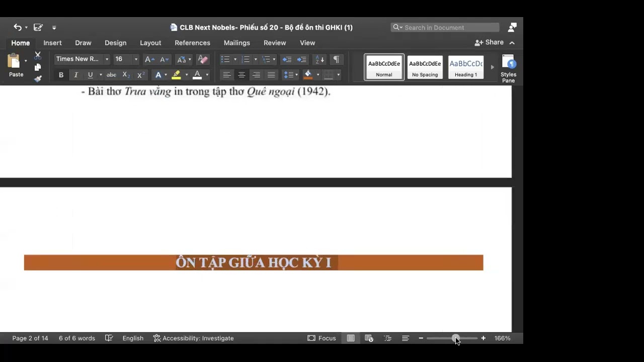Apply the yellow text highlight color
The width and height of the screenshot is (644, 362).
[176, 75]
